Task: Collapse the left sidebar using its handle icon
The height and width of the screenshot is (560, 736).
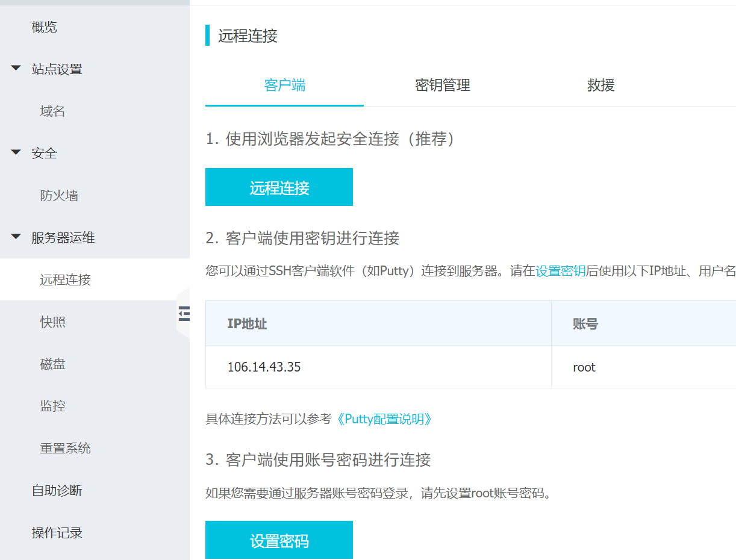Action: [x=184, y=314]
